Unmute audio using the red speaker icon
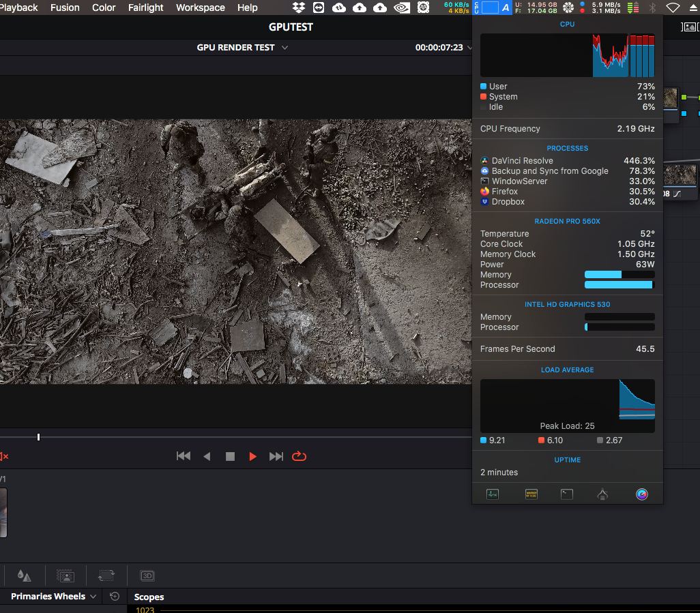700x613 pixels. click(3, 456)
